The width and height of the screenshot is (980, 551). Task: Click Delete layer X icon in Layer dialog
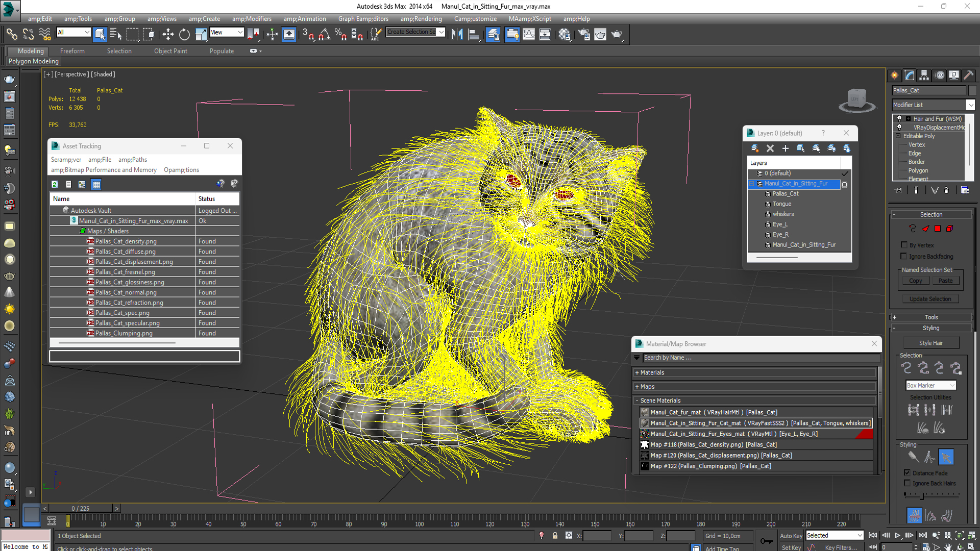click(770, 148)
